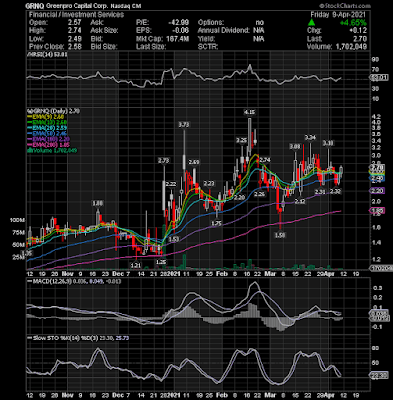The height and width of the screenshot is (400, 393).
Task: Select the 1.58 March low annotation
Action: [280, 235]
